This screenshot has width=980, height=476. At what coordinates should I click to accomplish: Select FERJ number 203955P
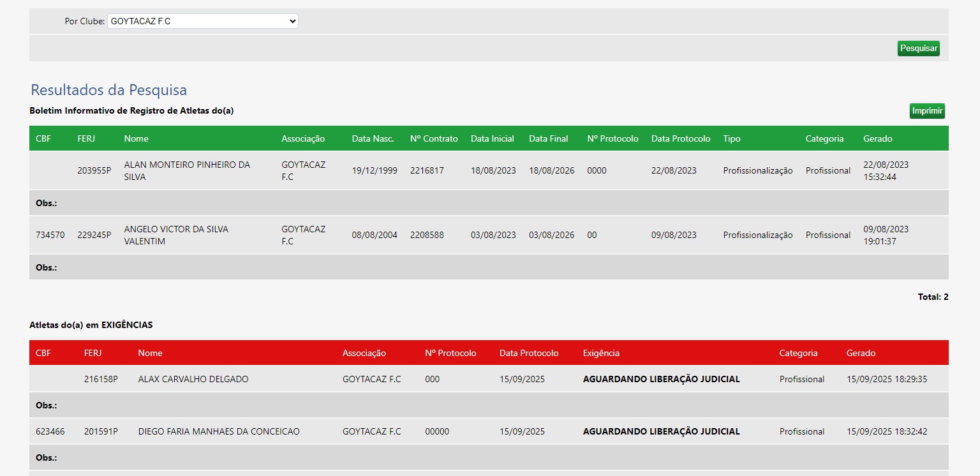[x=94, y=170]
